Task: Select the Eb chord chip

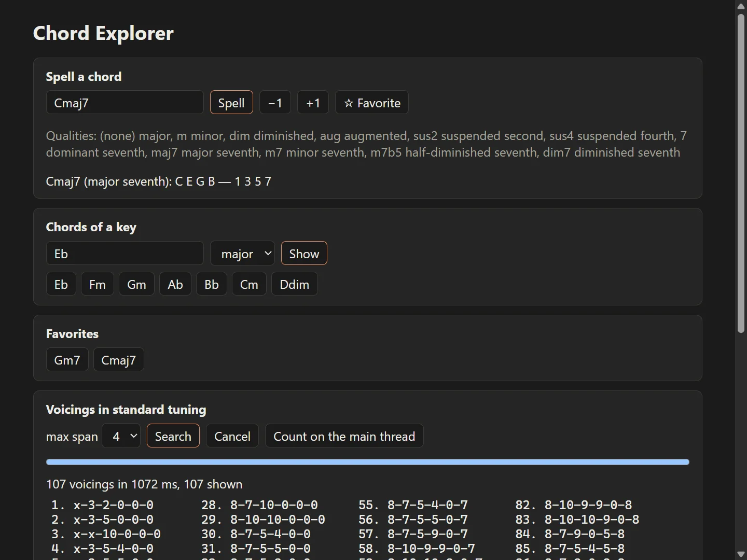Action: [61, 284]
